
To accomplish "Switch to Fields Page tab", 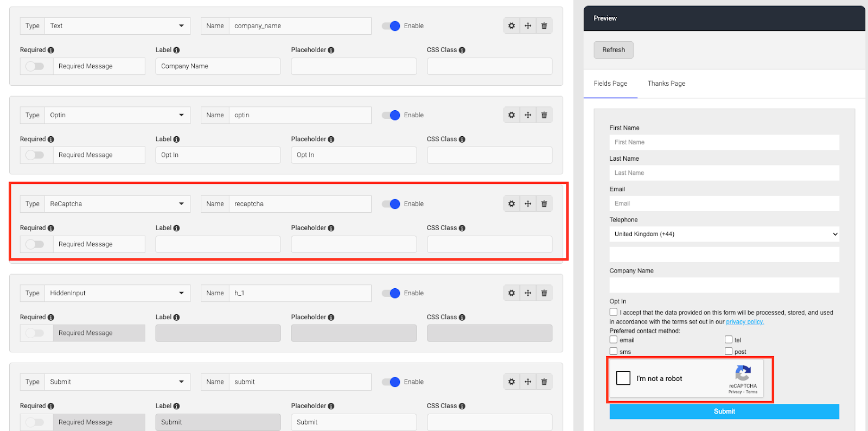I will tap(610, 84).
